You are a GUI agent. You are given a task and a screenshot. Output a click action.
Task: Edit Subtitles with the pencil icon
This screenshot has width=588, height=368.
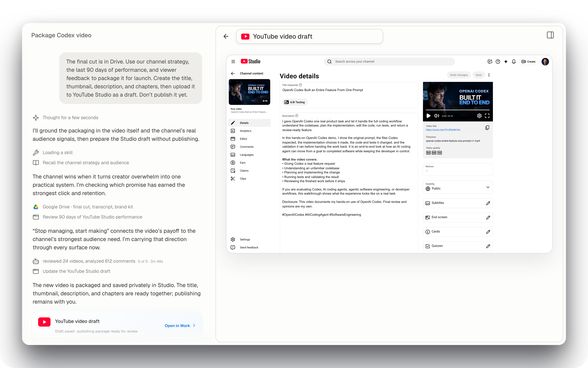tap(488, 203)
